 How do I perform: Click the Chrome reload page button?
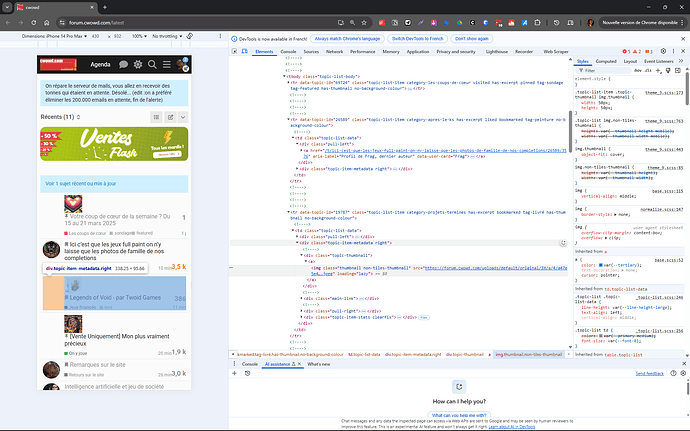(x=33, y=22)
